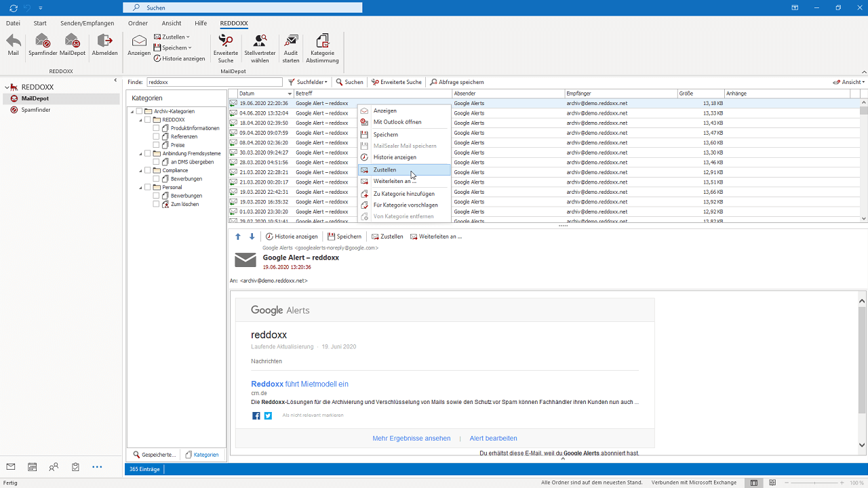868x488 pixels.
Task: Click Erweiterte Suche in the search bar
Action: 397,82
